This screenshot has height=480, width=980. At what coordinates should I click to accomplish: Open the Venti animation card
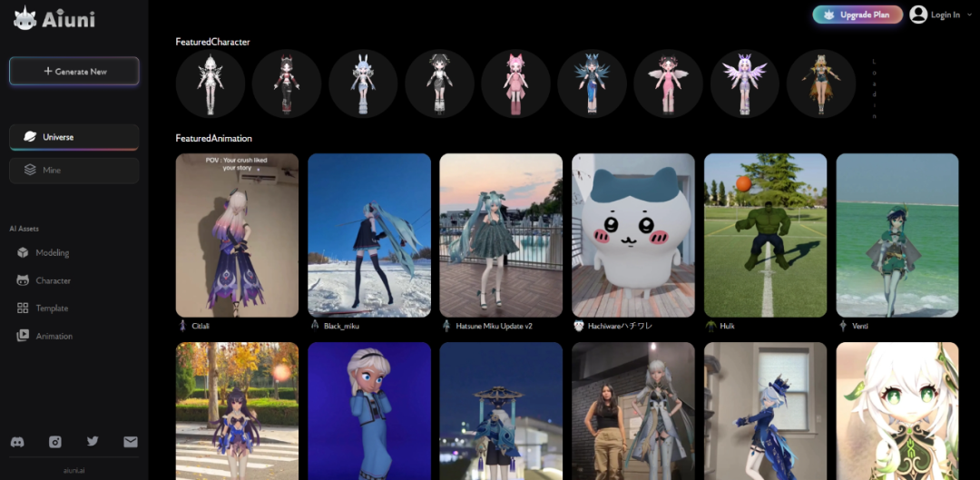(897, 235)
